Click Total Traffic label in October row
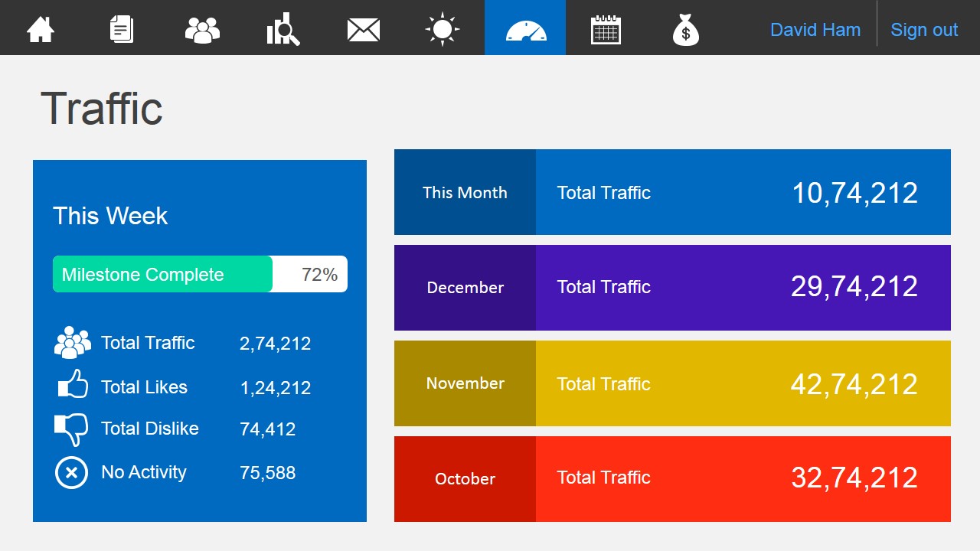The image size is (980, 551). coord(604,478)
